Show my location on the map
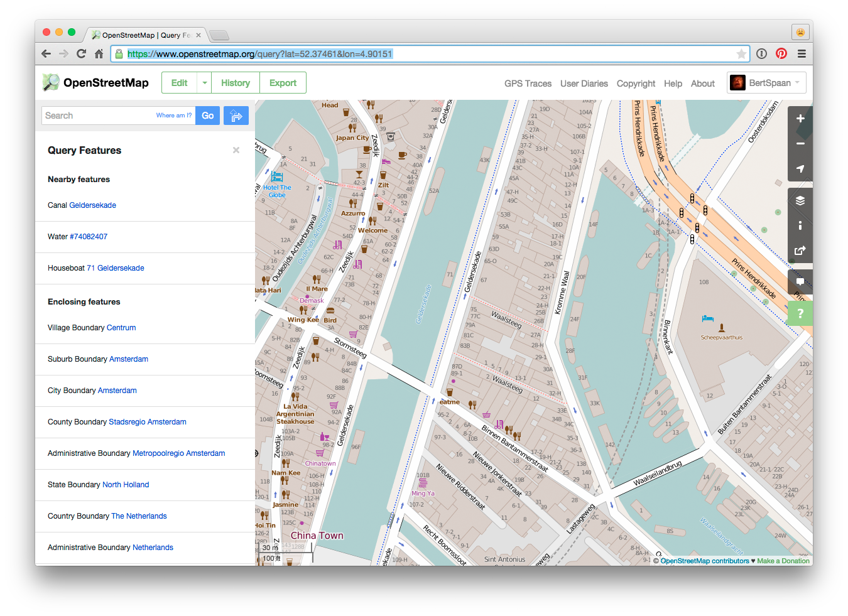The width and height of the screenshot is (848, 616). (x=800, y=168)
